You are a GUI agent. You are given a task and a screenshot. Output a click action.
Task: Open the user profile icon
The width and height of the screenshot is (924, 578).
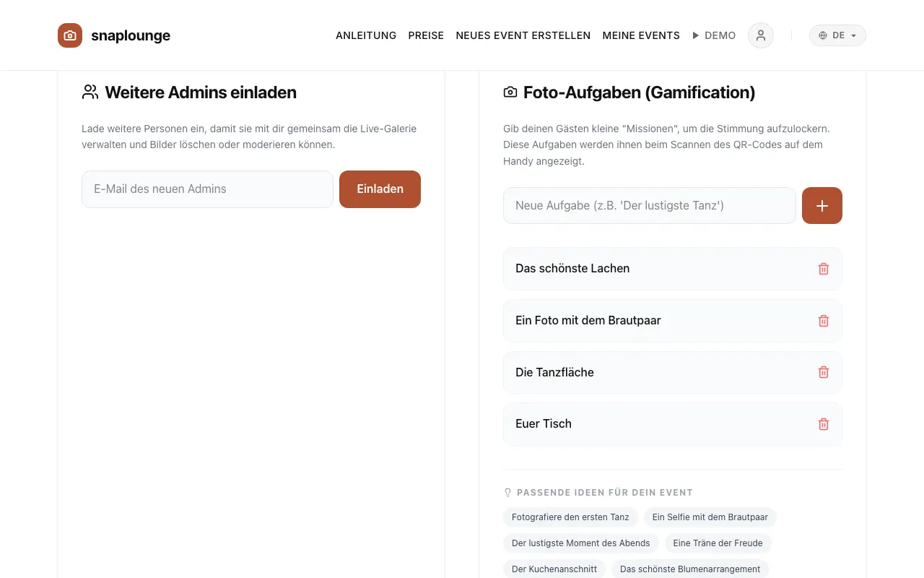[761, 35]
